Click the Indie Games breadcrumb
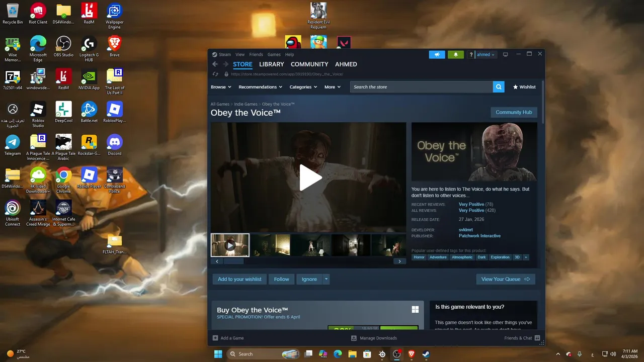This screenshot has width=644, height=362. coord(246,104)
